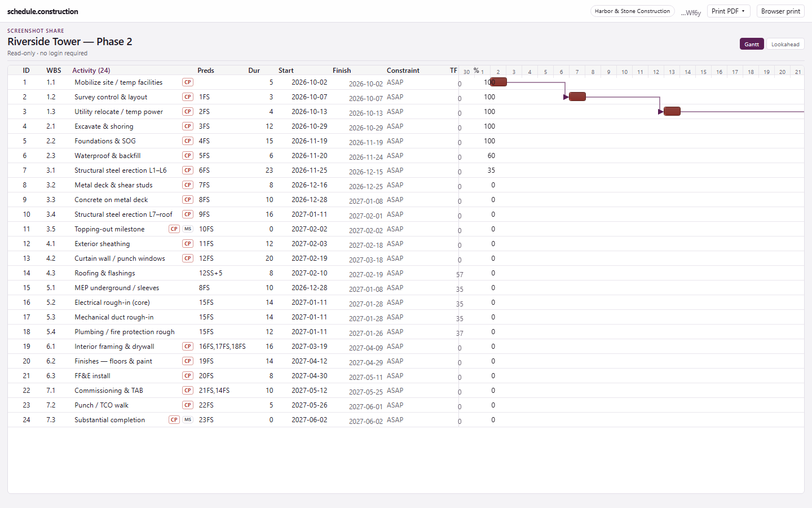Click the CP badge on Waterproof & backfill row
The image size is (812, 508).
pos(188,156)
